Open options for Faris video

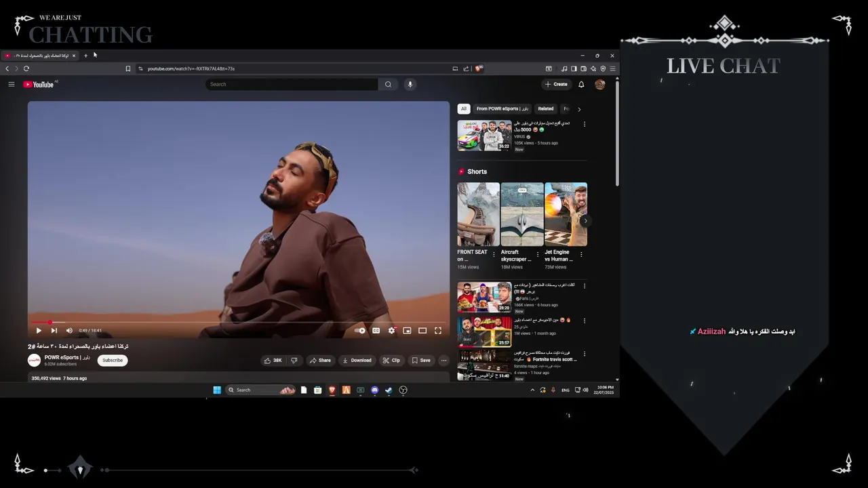585,286
